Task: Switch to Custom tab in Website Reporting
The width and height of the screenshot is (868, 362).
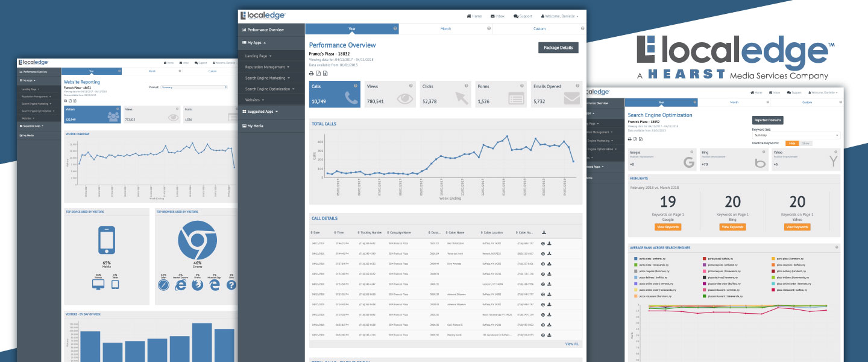Action: 212,71
